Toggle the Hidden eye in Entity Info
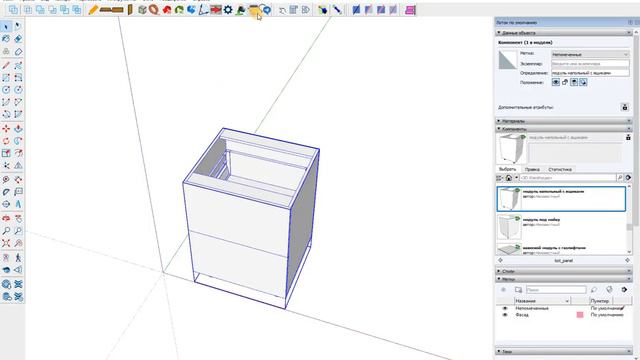640x360 pixels. click(556, 82)
